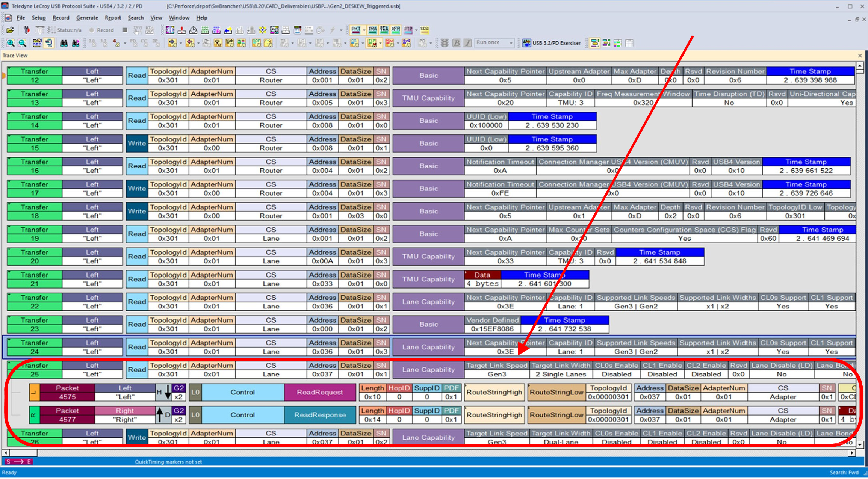
Task: Open Recording Options wrench icon
Action: 26,30
